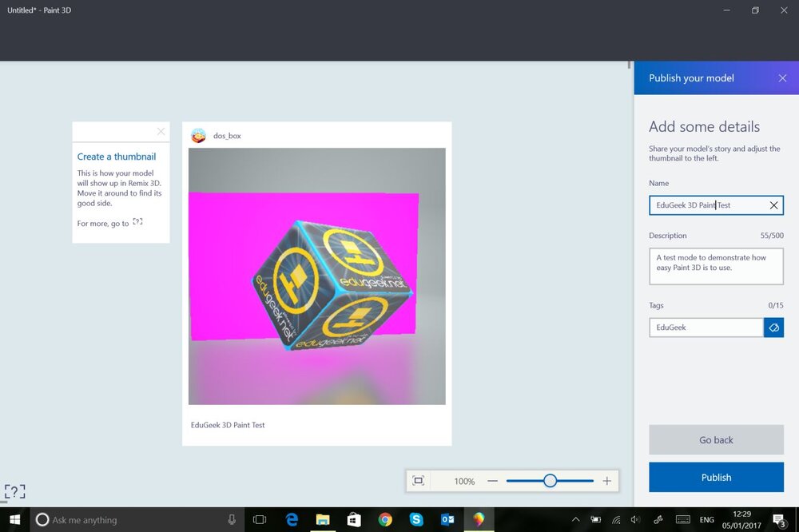
Task: Click the model thumbnail preview image
Action: tap(317, 276)
